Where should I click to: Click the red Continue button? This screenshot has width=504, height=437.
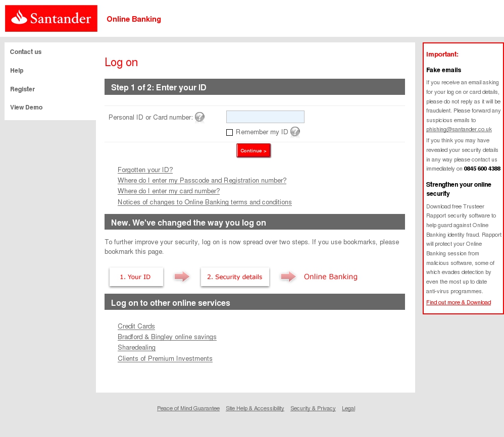click(x=254, y=150)
